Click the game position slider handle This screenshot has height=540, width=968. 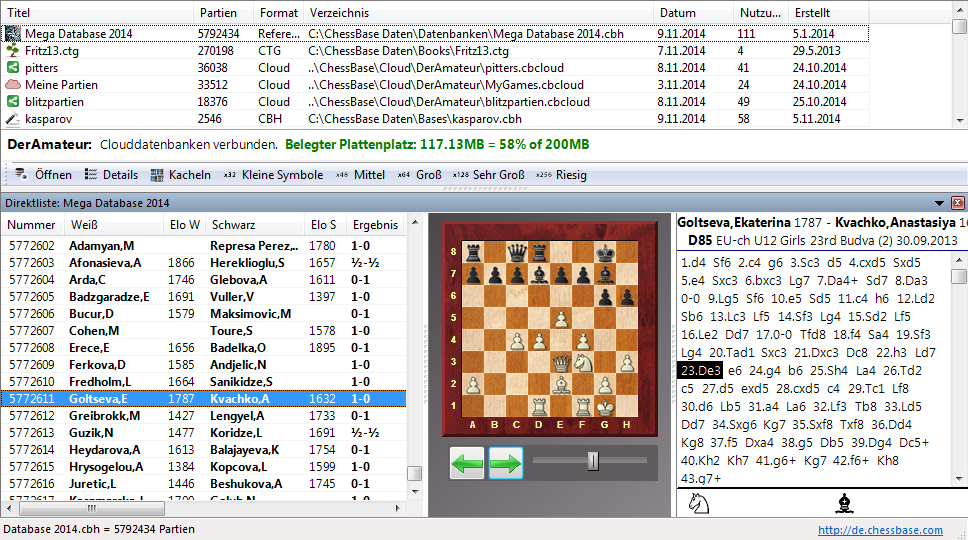pos(593,460)
